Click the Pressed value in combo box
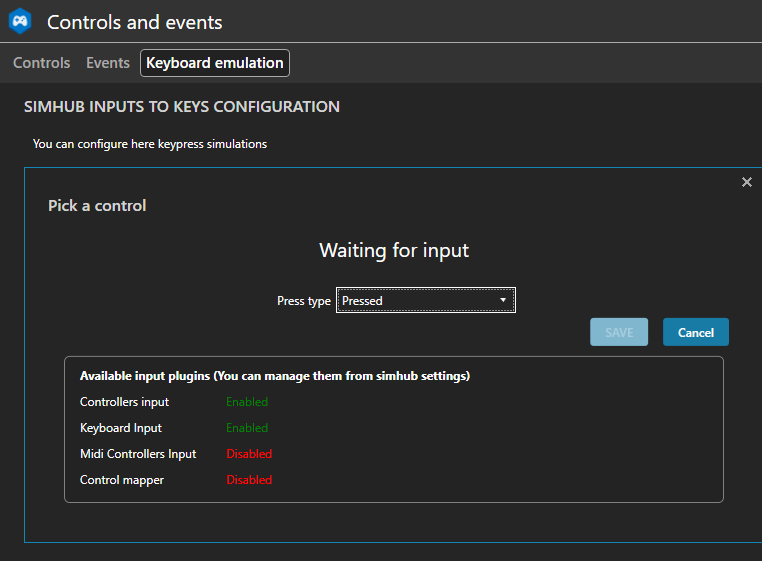The height and width of the screenshot is (561, 762). (362, 301)
